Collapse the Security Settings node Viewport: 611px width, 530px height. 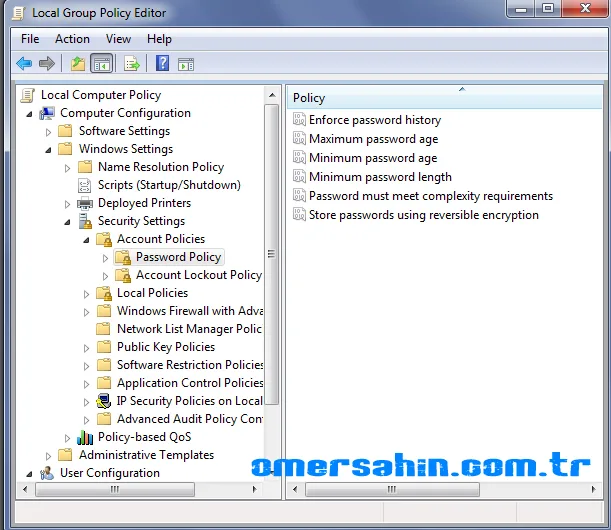pos(67,222)
